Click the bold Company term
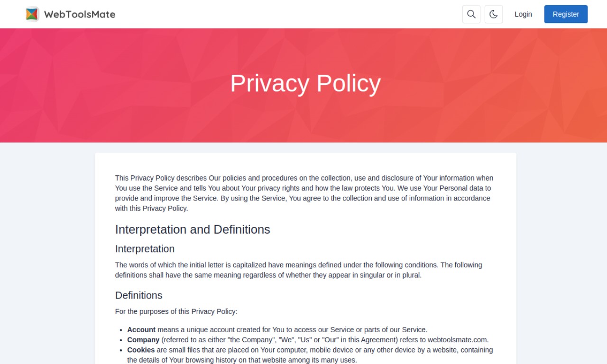The height and width of the screenshot is (364, 607). (x=143, y=340)
